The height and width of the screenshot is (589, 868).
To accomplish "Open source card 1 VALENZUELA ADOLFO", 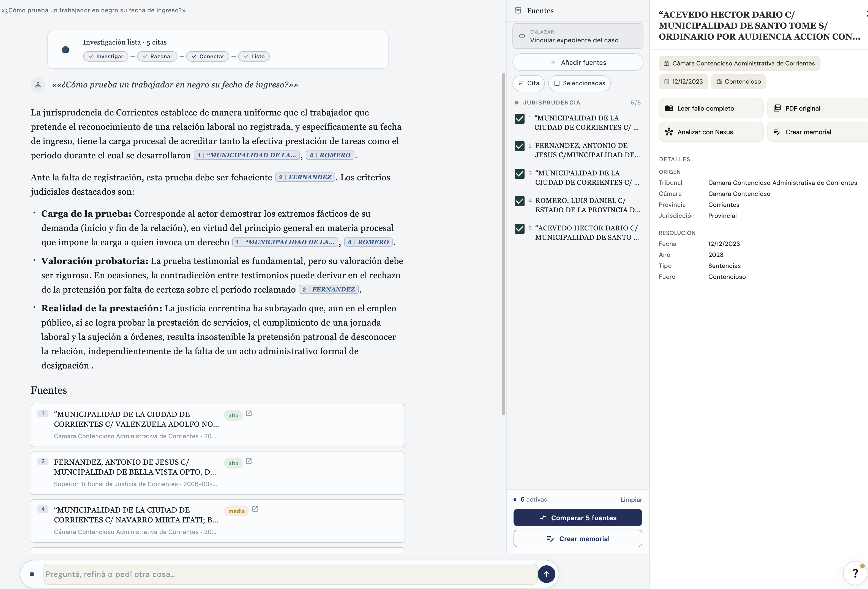I will [x=218, y=425].
